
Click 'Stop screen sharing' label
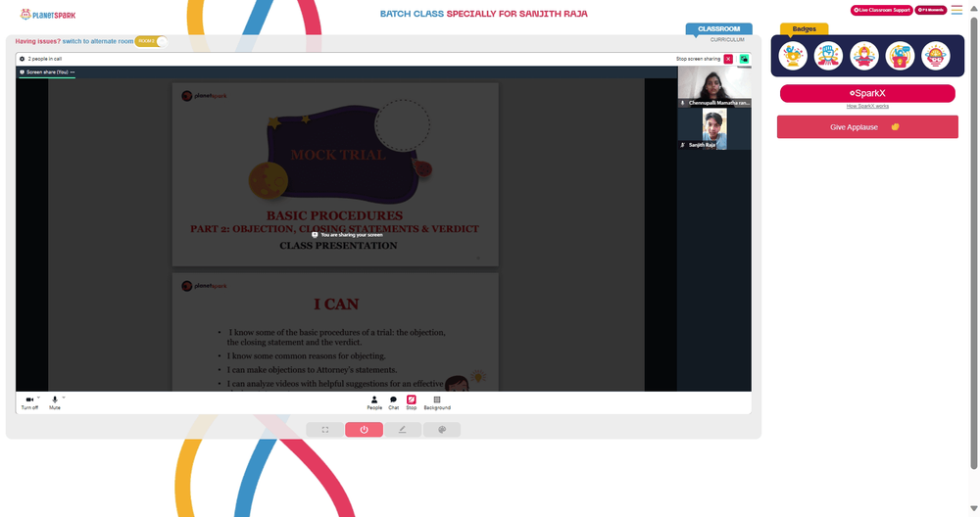[x=698, y=59]
